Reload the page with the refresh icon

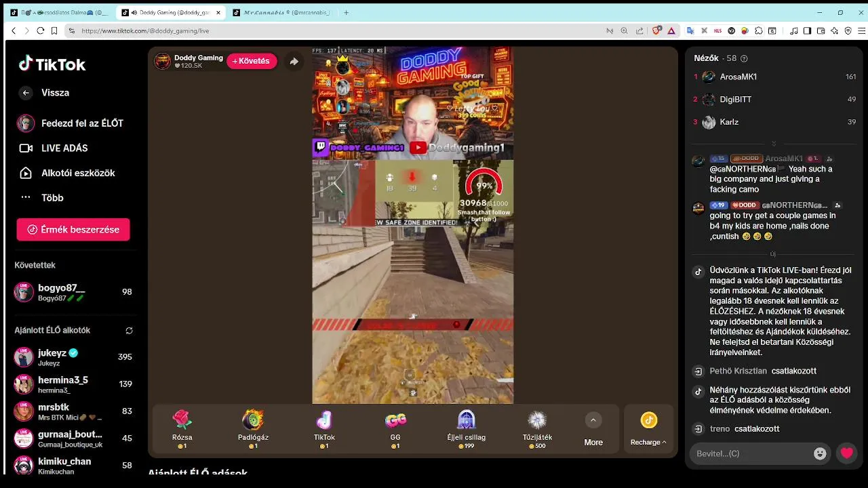click(x=41, y=30)
